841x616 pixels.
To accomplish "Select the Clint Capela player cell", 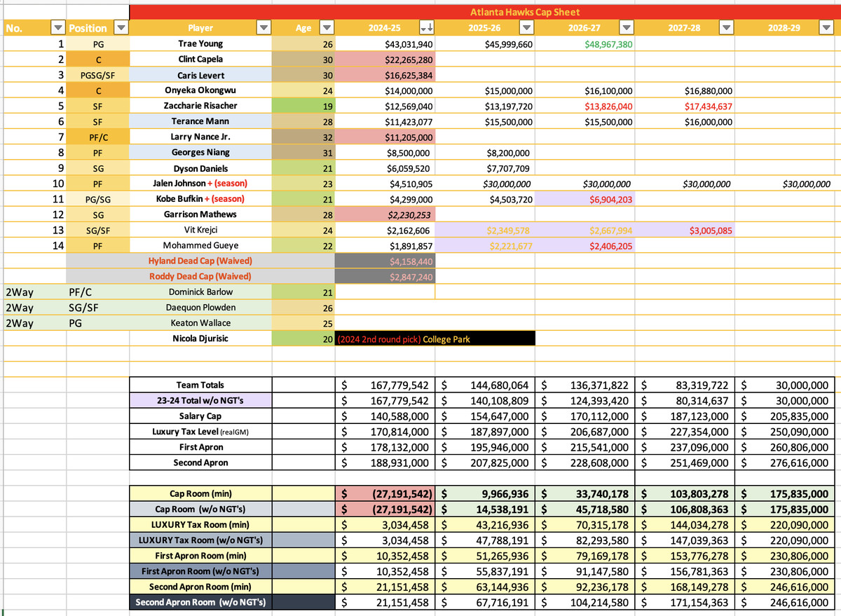I will pos(200,60).
